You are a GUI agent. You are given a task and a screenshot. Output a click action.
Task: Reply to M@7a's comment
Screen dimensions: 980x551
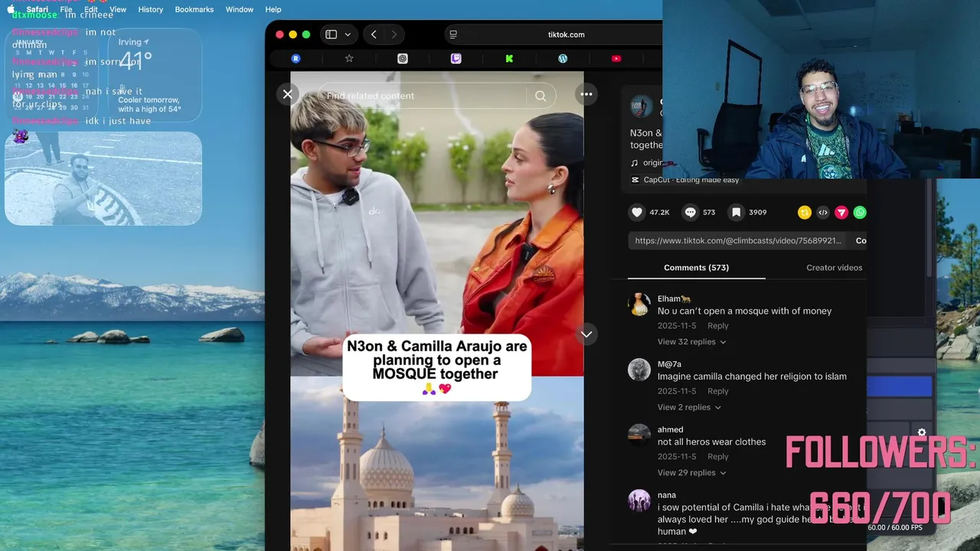point(717,391)
